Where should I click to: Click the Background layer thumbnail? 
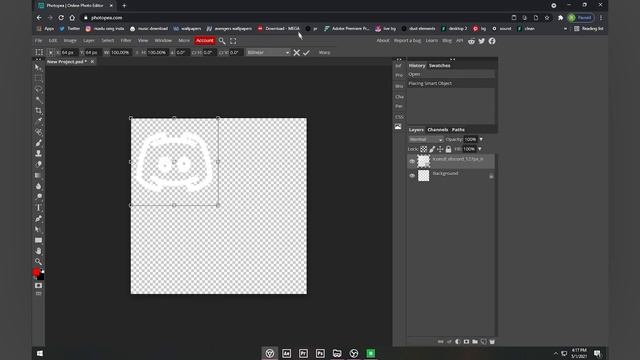click(x=424, y=176)
